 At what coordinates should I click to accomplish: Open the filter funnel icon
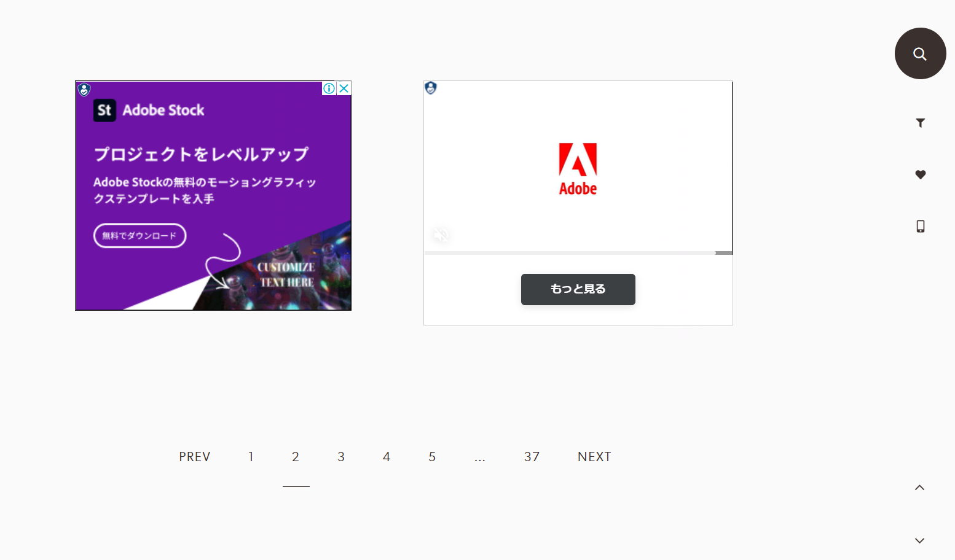coord(920,123)
